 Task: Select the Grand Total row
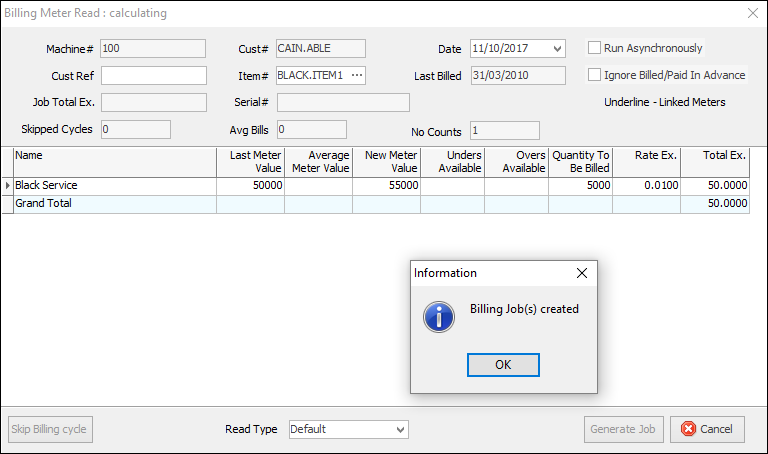click(115, 204)
